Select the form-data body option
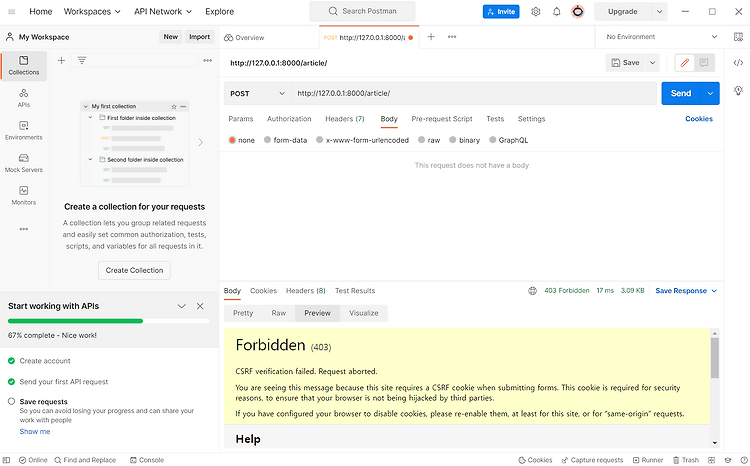 (267, 140)
